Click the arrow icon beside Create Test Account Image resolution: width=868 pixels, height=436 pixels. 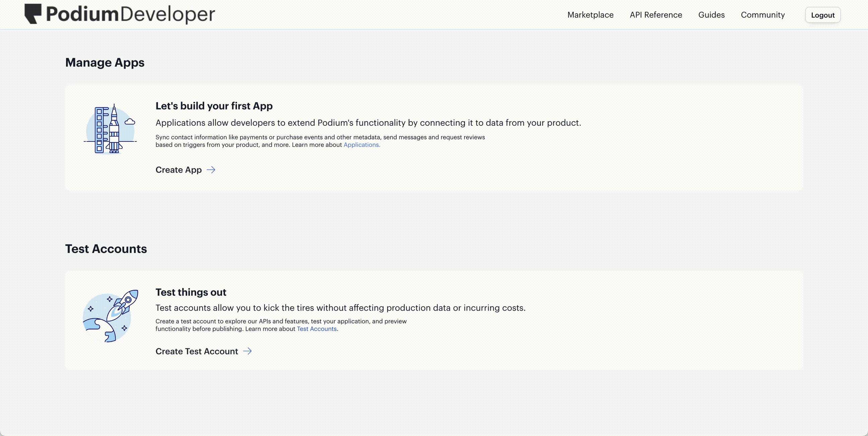point(247,351)
